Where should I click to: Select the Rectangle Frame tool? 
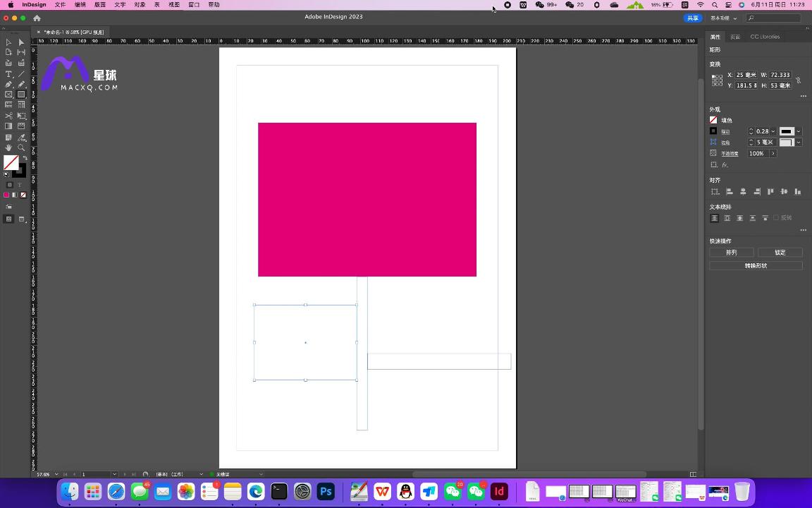tap(8, 95)
